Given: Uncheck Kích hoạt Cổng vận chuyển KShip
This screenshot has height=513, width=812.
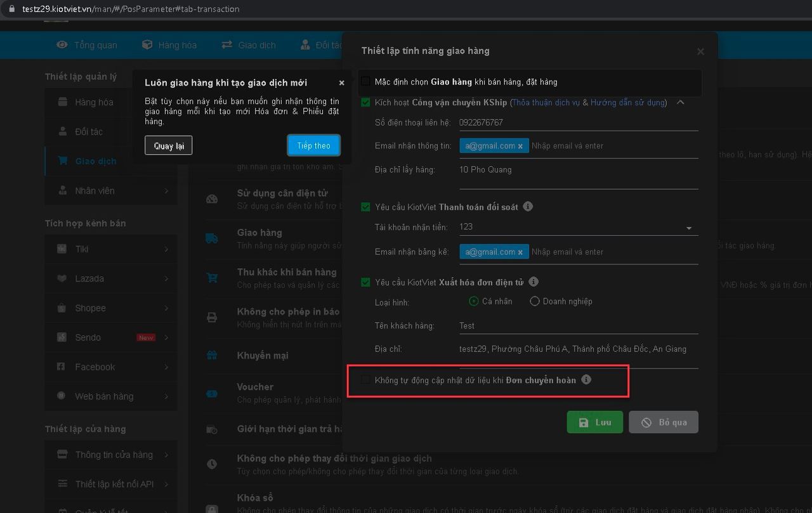Looking at the screenshot, I should [x=365, y=102].
